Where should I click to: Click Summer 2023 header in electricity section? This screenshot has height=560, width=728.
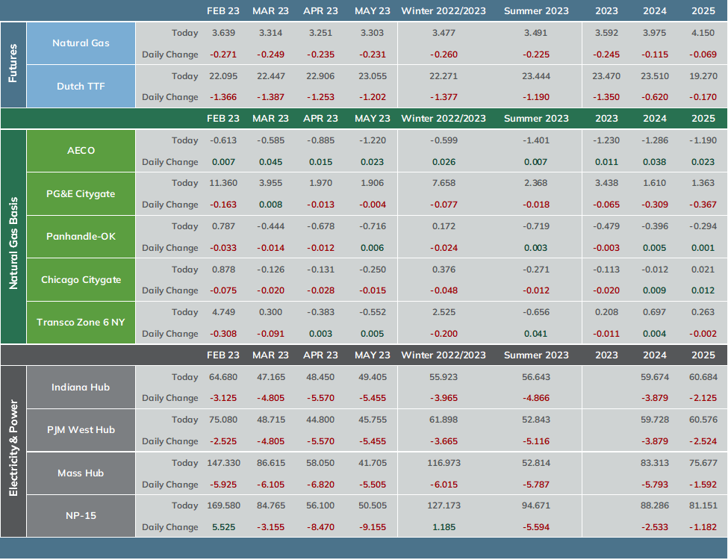click(x=536, y=355)
